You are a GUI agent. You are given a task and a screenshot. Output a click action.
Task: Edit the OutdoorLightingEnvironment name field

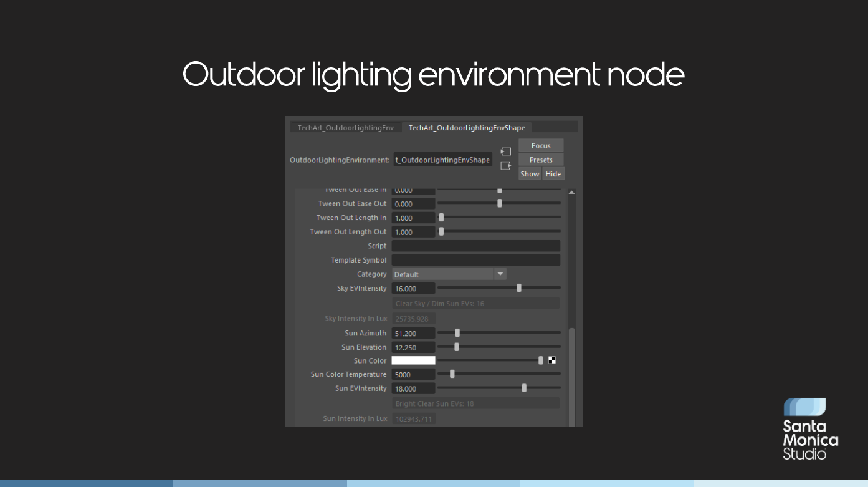click(x=442, y=160)
